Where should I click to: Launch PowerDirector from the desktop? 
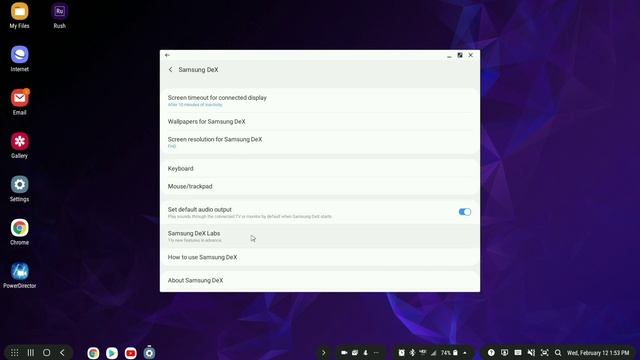[x=19, y=276]
